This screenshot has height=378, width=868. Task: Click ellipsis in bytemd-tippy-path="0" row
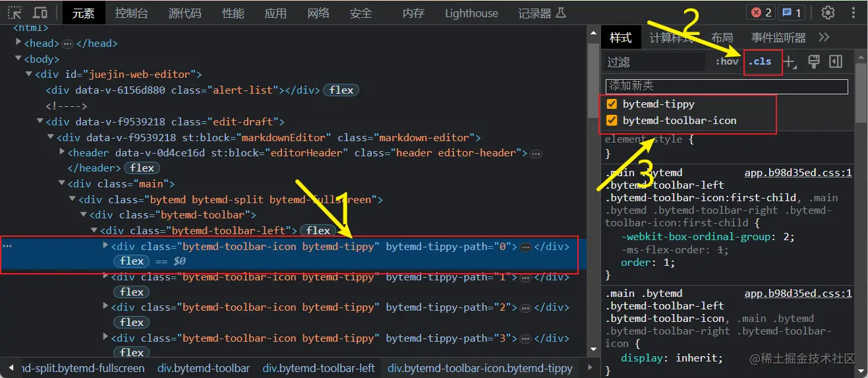tap(525, 247)
